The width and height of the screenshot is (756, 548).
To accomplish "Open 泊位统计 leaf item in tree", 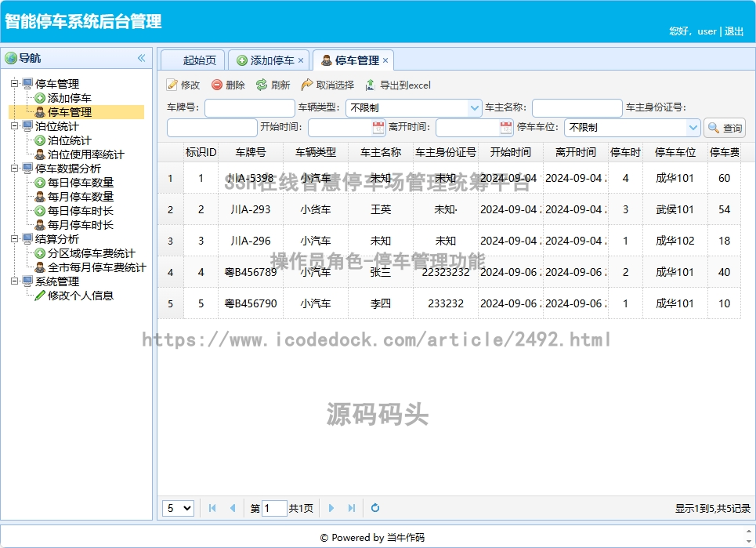I will (x=70, y=140).
